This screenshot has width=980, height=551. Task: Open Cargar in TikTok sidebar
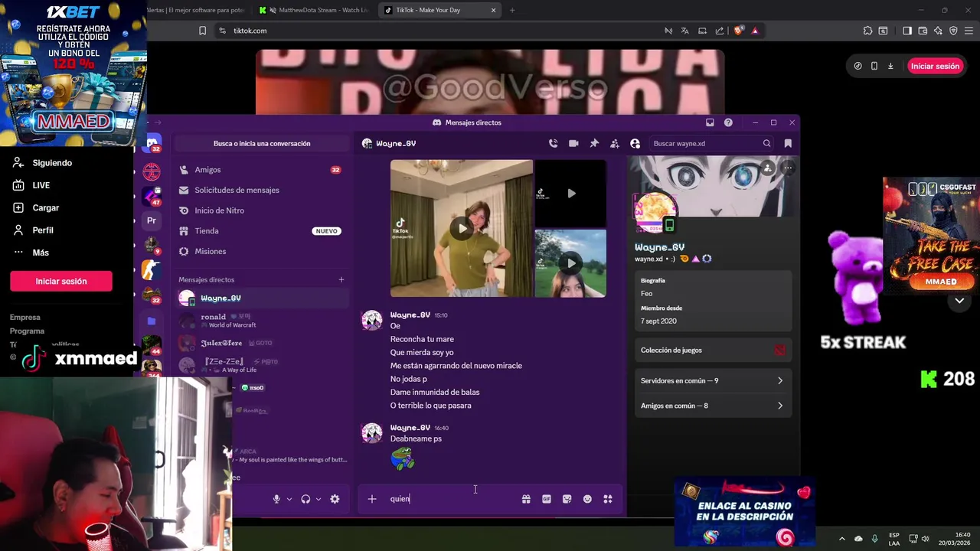click(36, 207)
